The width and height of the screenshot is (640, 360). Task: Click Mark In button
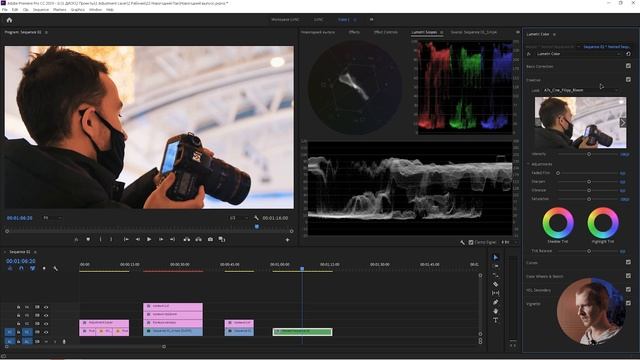tap(100, 240)
